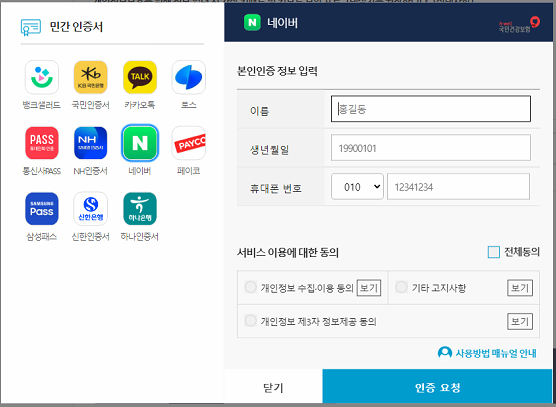Open 보기 for 개인정보 제3자 정보제공 동의
Viewport: 556px width, 407px height.
[520, 321]
